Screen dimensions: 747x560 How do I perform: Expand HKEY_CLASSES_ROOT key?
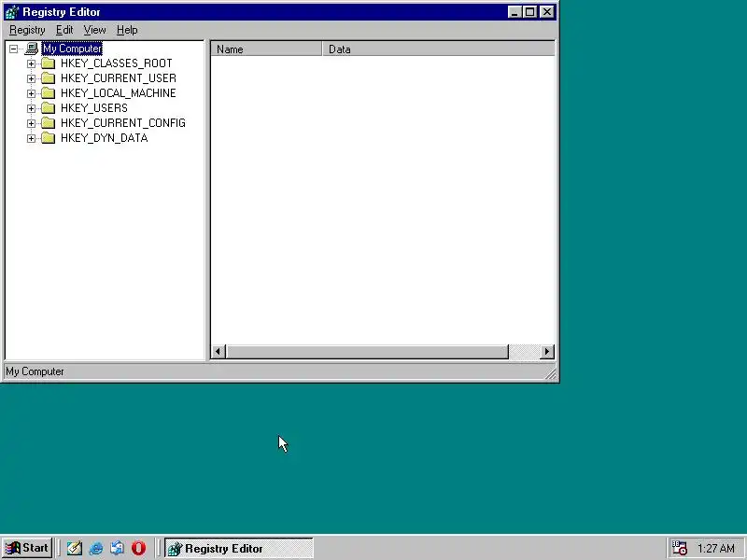pos(31,63)
